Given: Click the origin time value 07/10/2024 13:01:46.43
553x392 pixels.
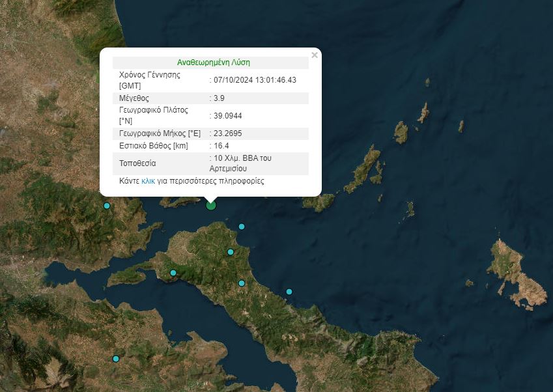Looking at the screenshot, I should (x=255, y=80).
